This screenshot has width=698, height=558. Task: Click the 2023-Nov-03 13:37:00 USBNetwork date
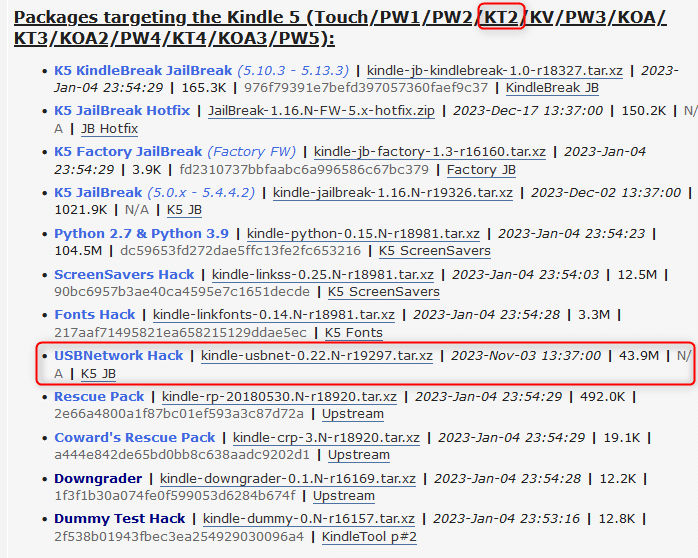526,356
